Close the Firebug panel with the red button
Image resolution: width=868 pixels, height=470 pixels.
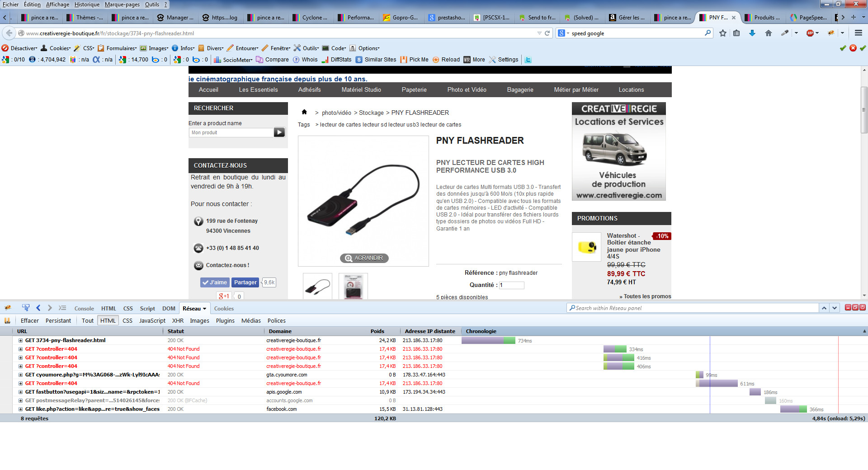click(x=863, y=308)
